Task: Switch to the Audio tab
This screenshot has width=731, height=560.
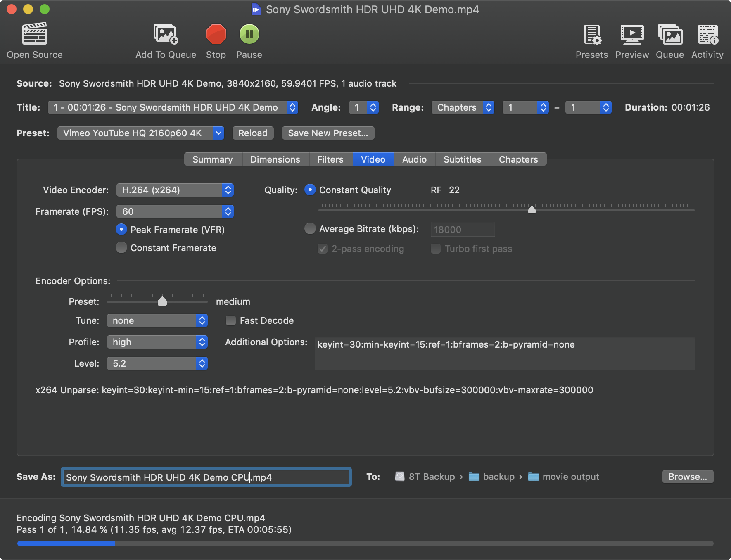Action: tap(414, 159)
